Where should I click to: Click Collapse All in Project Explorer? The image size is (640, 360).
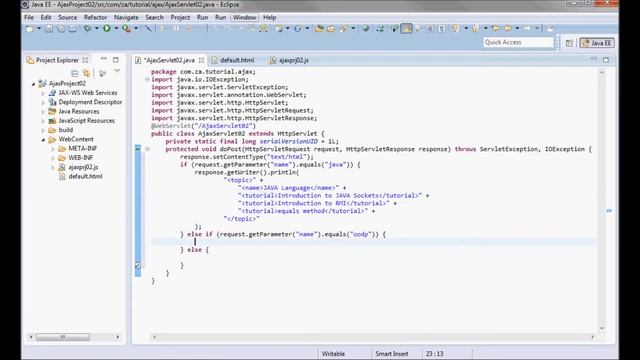click(x=74, y=73)
